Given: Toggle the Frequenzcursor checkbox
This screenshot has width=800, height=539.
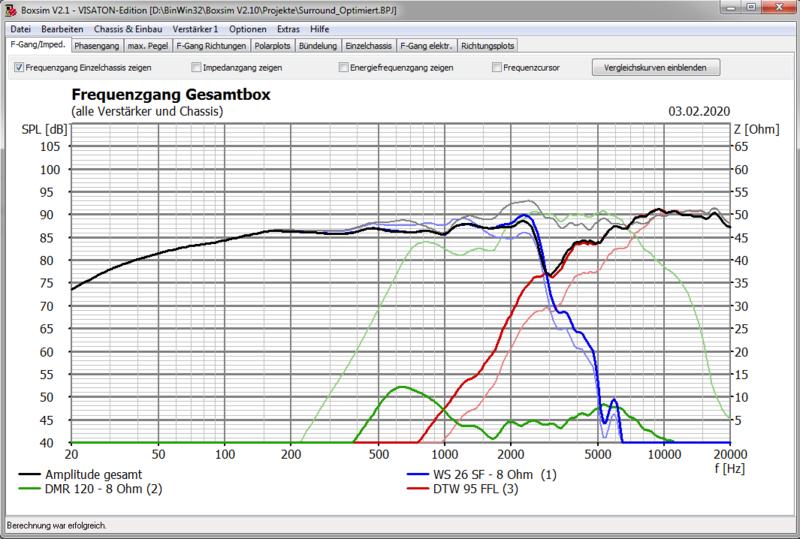Looking at the screenshot, I should click(x=498, y=68).
